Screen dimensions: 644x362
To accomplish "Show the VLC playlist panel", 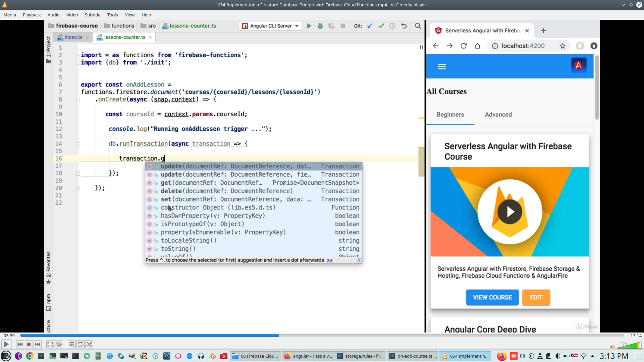I will pos(71,344).
